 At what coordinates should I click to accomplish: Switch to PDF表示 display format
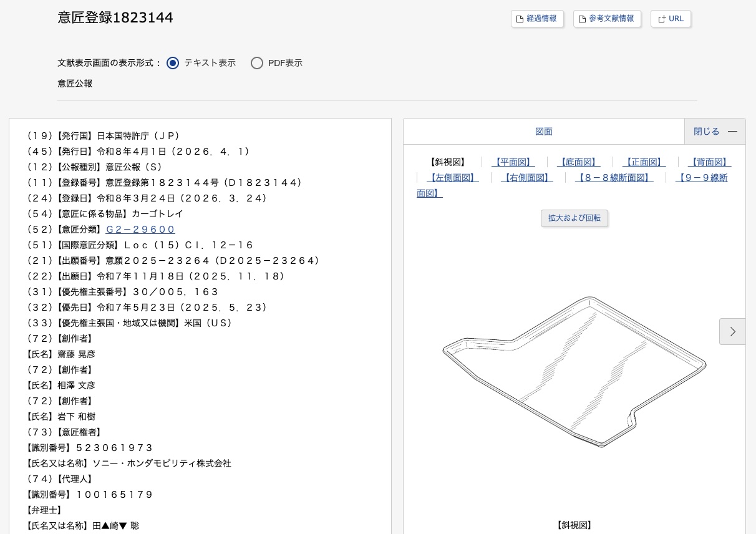pyautogui.click(x=257, y=63)
